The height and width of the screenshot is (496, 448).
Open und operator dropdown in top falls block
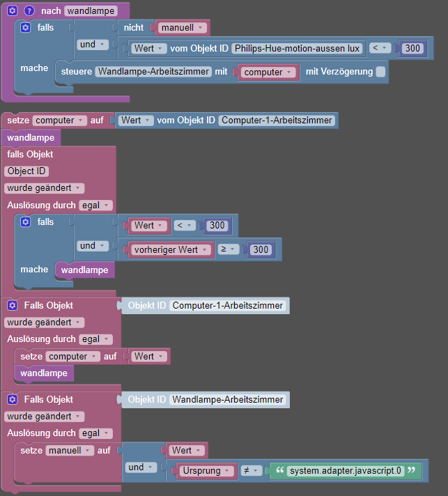coord(93,45)
